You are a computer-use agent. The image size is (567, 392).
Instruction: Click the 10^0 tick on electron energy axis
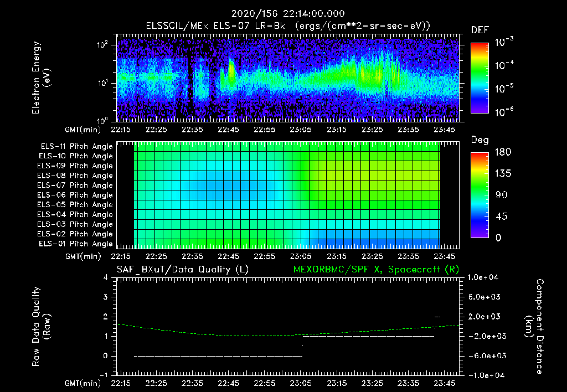point(102,121)
